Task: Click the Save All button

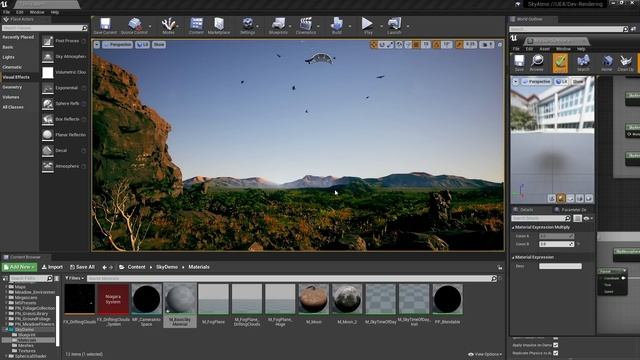Action: click(82, 267)
